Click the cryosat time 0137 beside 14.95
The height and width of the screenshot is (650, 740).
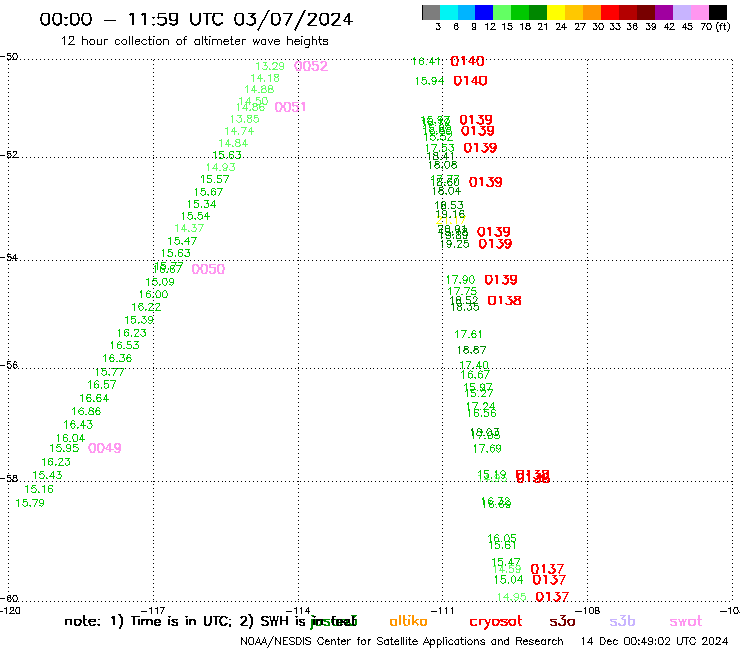(x=552, y=597)
